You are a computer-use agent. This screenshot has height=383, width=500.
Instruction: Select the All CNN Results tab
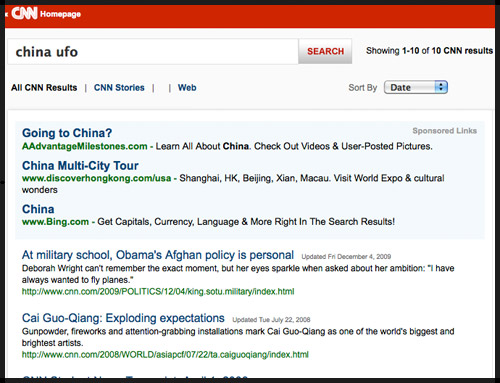click(x=44, y=88)
